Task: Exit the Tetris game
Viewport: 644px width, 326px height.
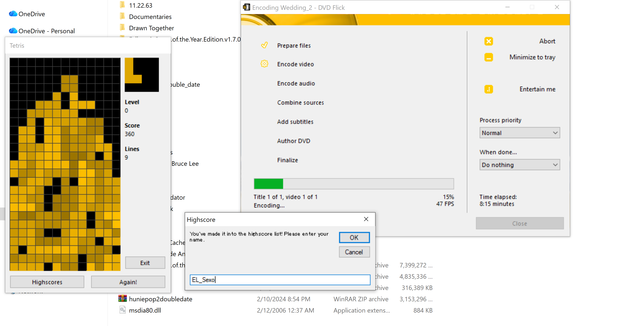Action: point(145,263)
